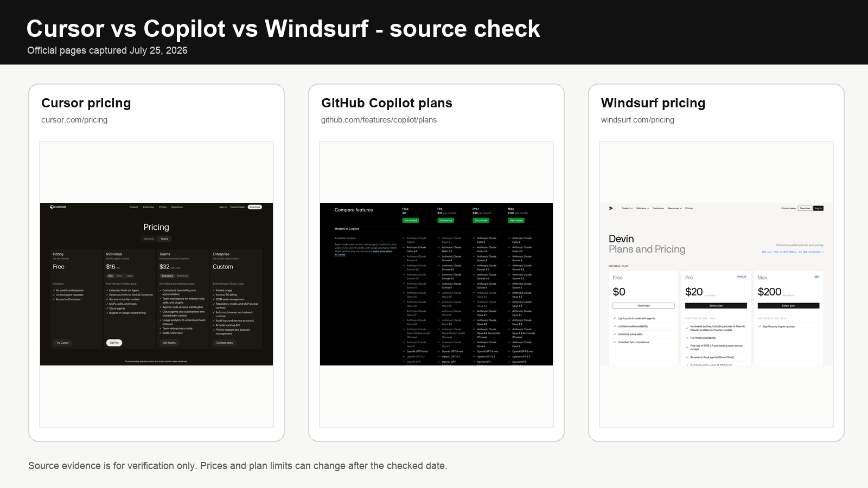Open Enterprise menu item on Cursor page
The height and width of the screenshot is (488, 868).
tap(149, 207)
